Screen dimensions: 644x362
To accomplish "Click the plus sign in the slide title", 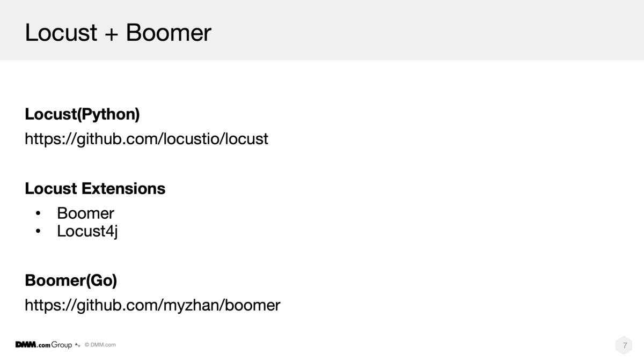I will pyautogui.click(x=112, y=33).
